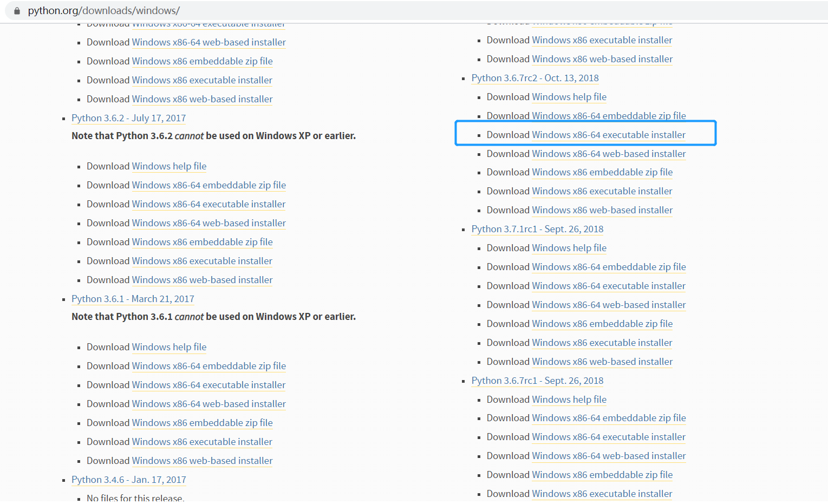Download x86-64 web-based installer for Python 3.6.7rc1

pos(609,456)
